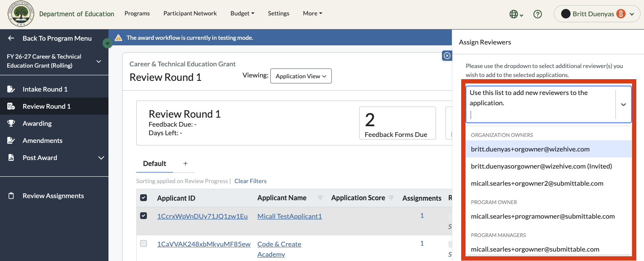
Task: Select the Default view tab
Action: point(155,163)
